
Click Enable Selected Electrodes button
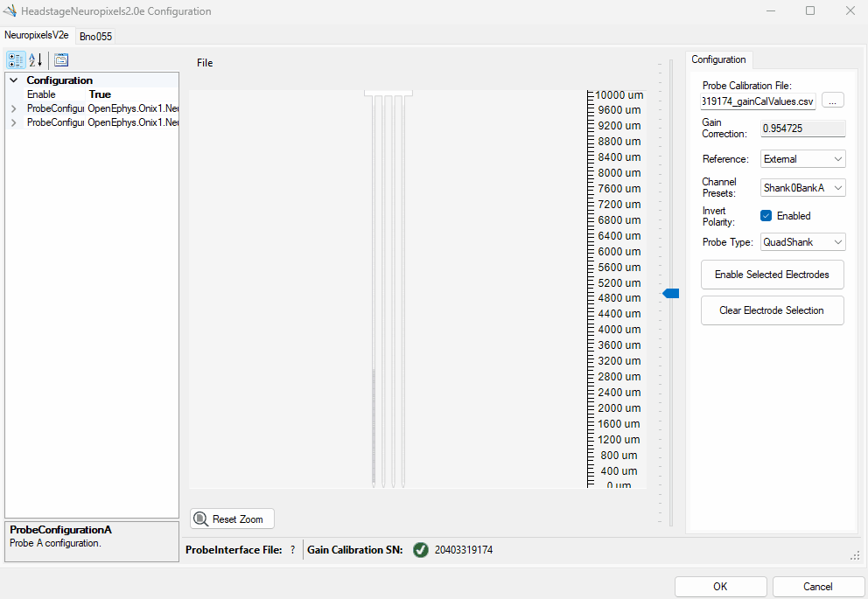tap(772, 275)
